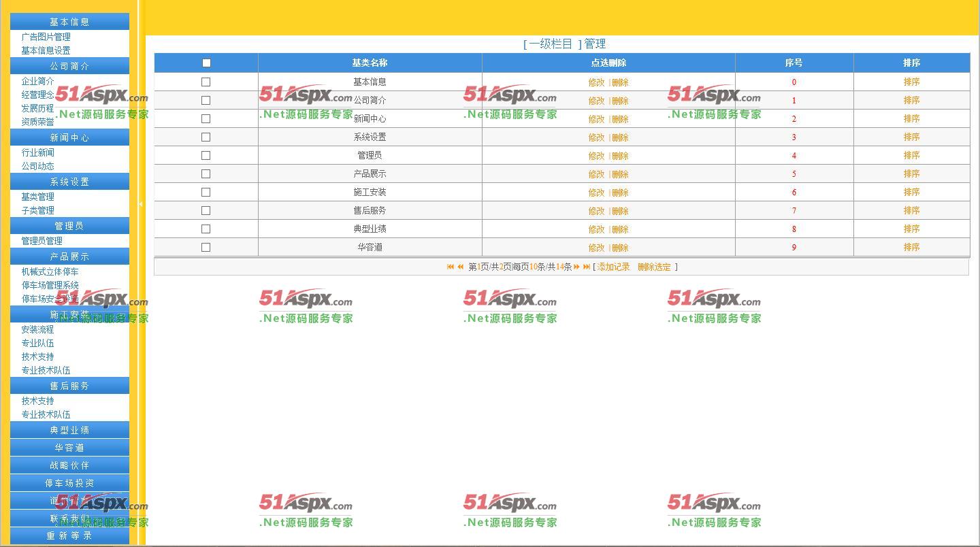Click 修改 for the 产品展示 row
Viewport: 980px width, 547px height.
[596, 174]
